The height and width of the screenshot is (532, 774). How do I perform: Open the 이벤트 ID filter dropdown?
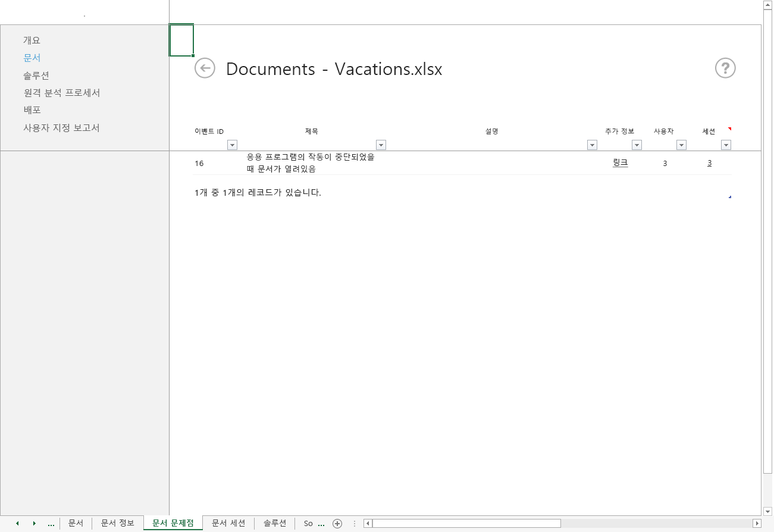point(232,145)
